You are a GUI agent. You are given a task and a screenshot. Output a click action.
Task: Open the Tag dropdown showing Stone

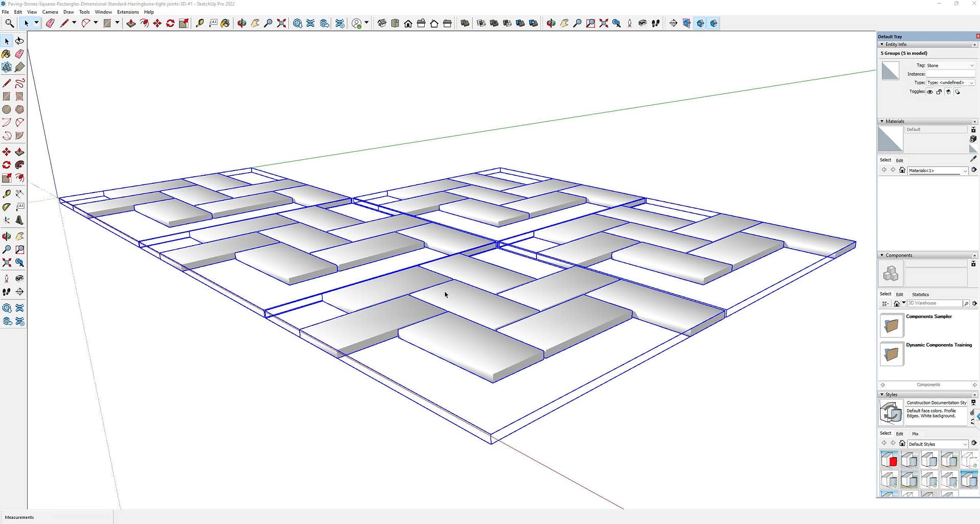[x=950, y=65]
